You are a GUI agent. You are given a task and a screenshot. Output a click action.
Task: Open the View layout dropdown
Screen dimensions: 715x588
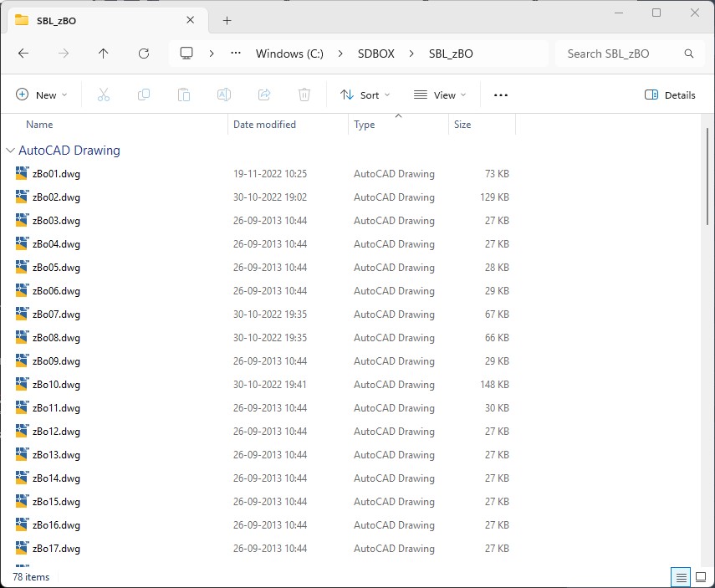tap(440, 95)
